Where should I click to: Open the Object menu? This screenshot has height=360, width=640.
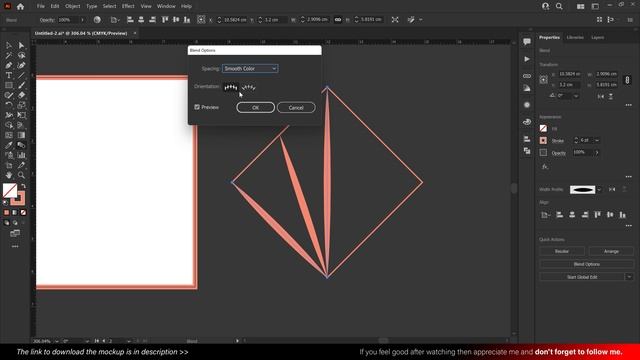tap(73, 6)
